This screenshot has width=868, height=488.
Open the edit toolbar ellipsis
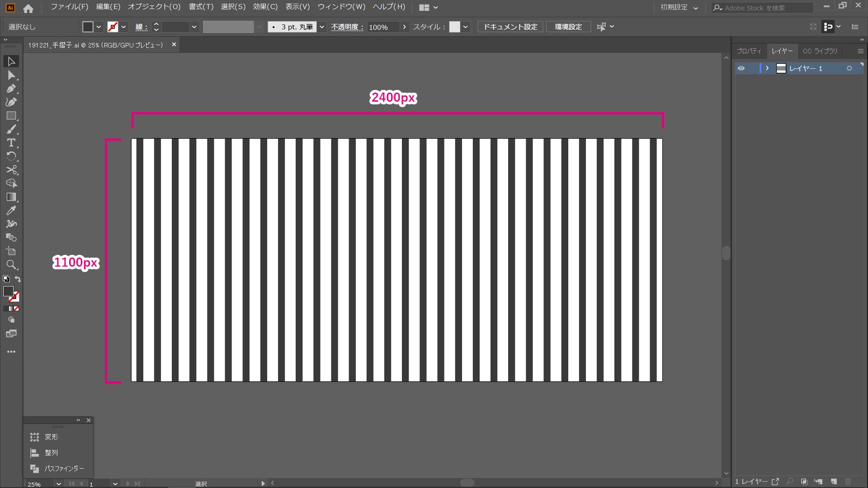tap(11, 352)
